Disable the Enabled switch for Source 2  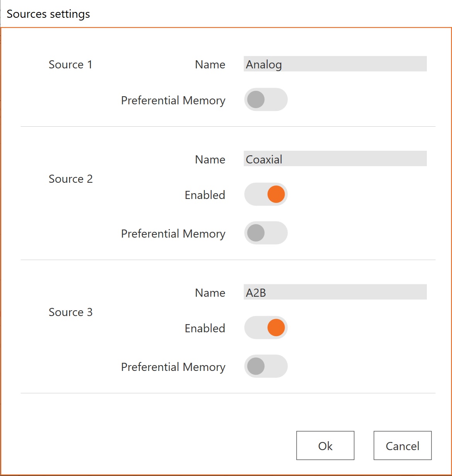(266, 194)
